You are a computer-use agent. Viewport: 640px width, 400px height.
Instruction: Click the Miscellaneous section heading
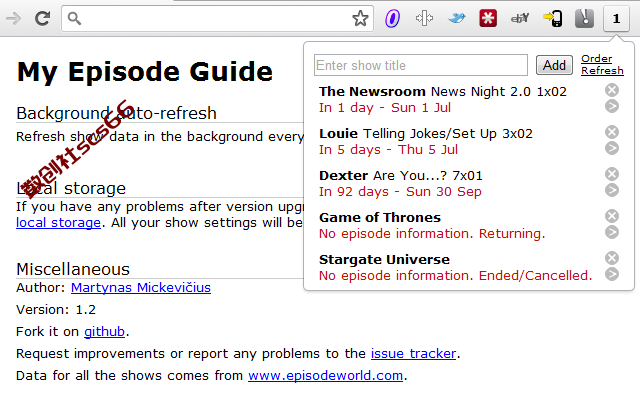pos(73,269)
